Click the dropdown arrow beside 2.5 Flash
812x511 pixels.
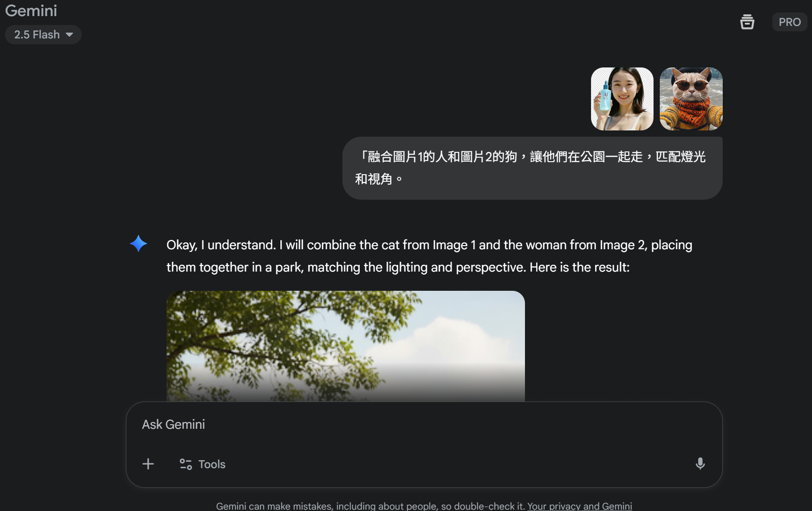pyautogui.click(x=69, y=34)
